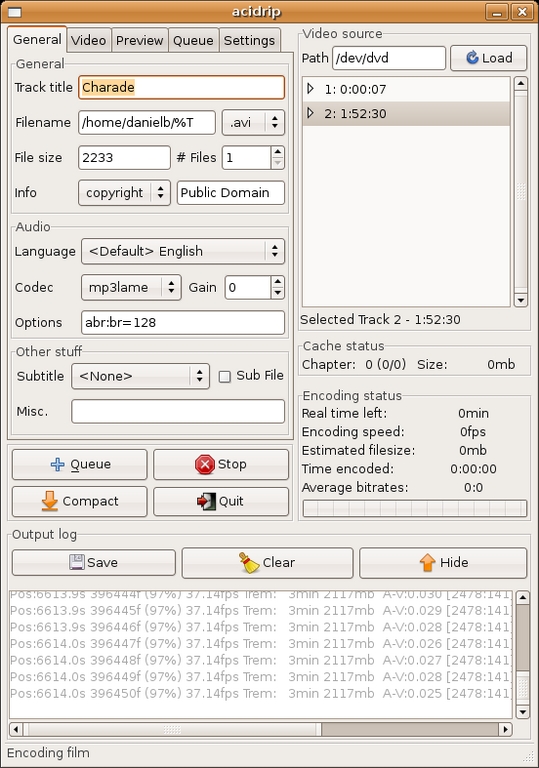Open the .avi file extension dropdown
This screenshot has width=539, height=768.
tap(253, 122)
